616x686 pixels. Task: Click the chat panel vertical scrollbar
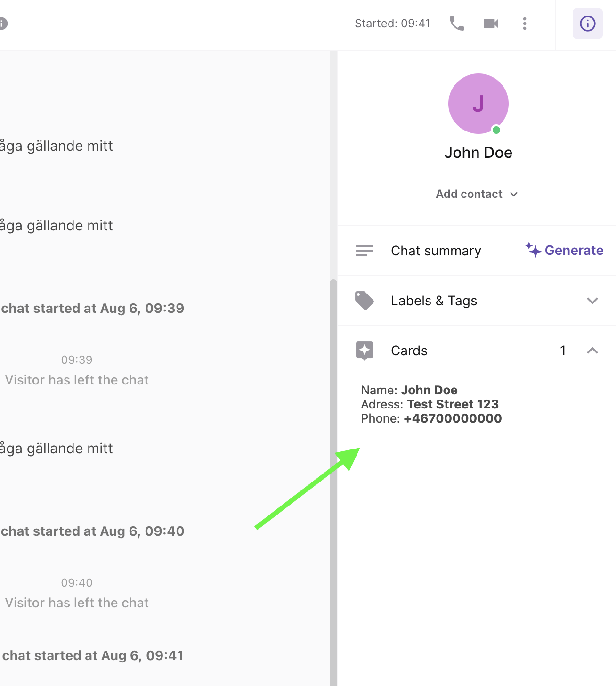coord(333,471)
